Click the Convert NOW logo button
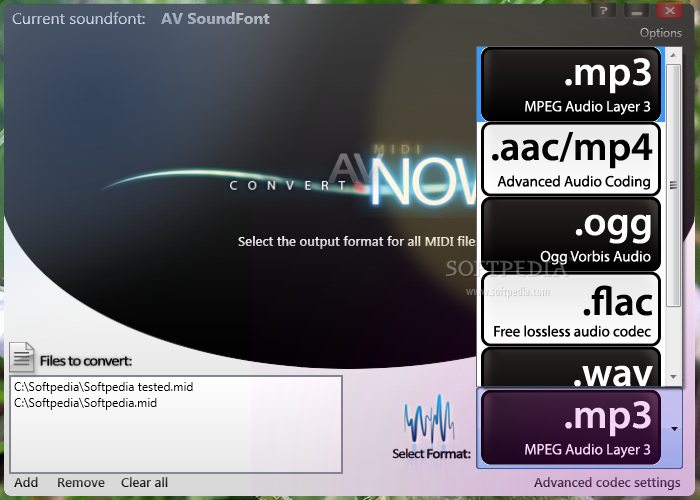This screenshot has height=500, width=700. (x=354, y=179)
